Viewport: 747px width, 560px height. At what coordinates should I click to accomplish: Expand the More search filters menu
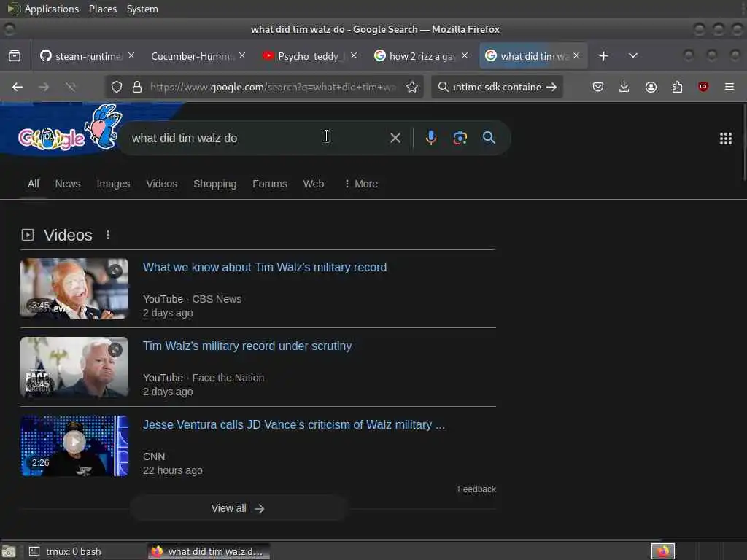pos(360,184)
